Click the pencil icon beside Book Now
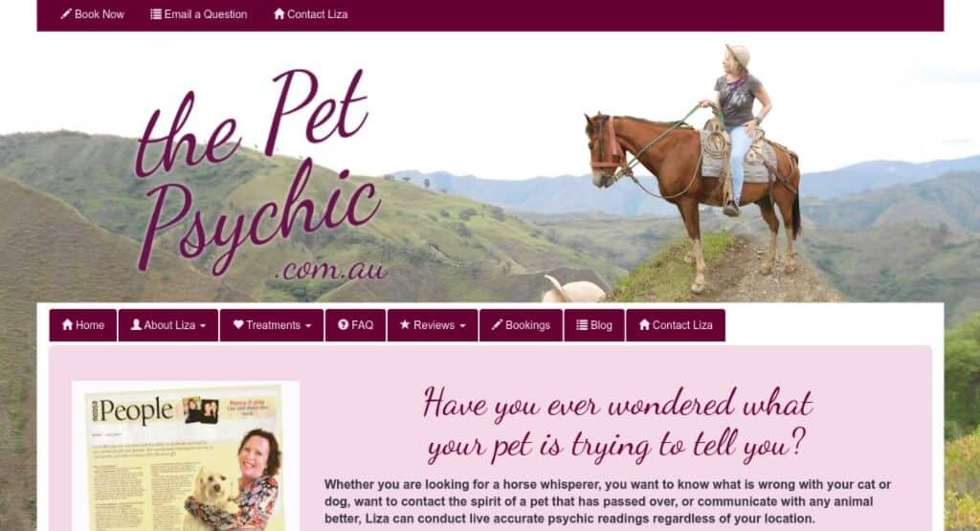 pos(66,13)
